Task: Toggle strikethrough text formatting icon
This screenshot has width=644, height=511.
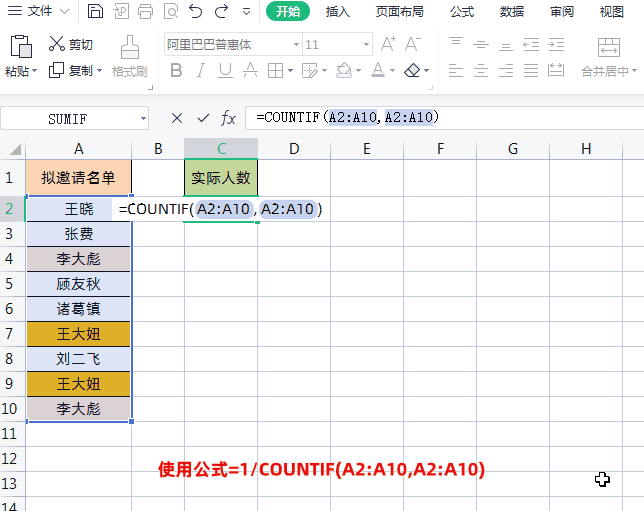Action: (251, 70)
